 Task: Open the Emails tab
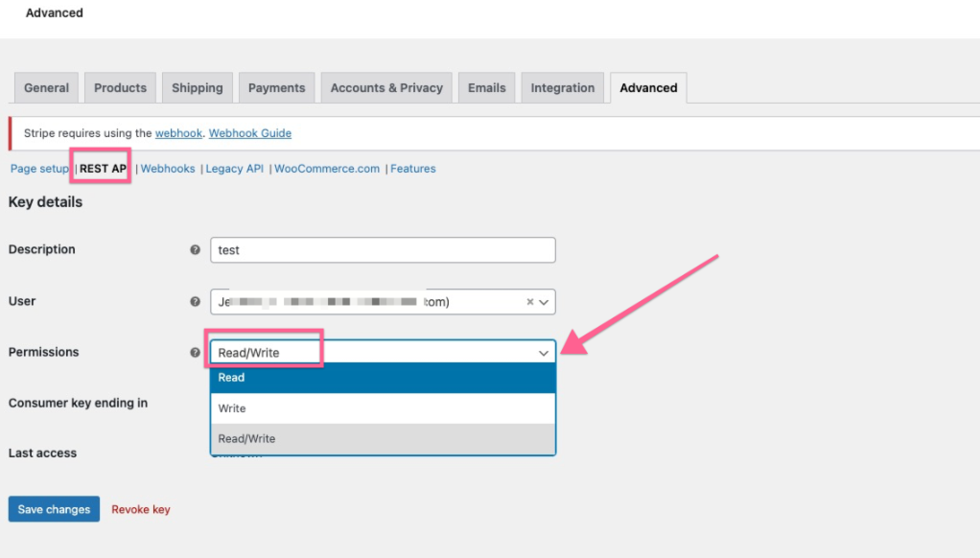486,87
